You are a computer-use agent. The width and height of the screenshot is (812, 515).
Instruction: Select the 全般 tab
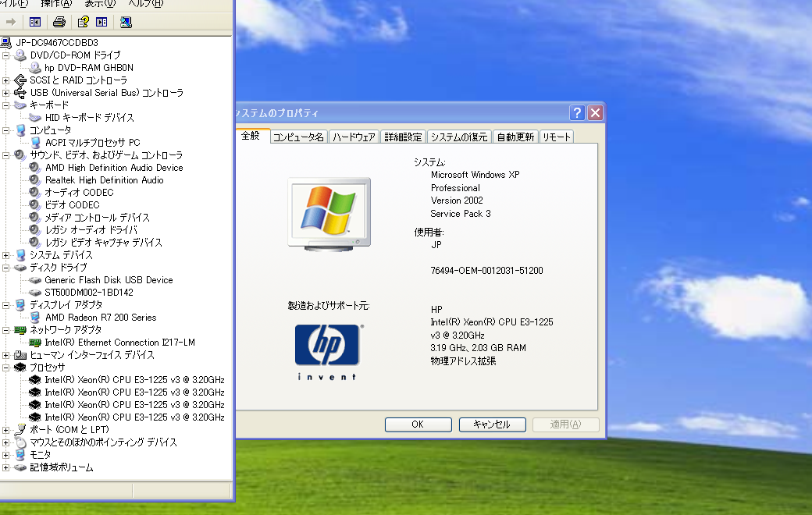click(251, 136)
